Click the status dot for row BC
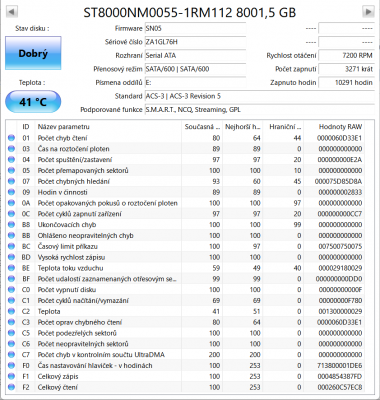This screenshot has width=380, height=400. [11, 246]
